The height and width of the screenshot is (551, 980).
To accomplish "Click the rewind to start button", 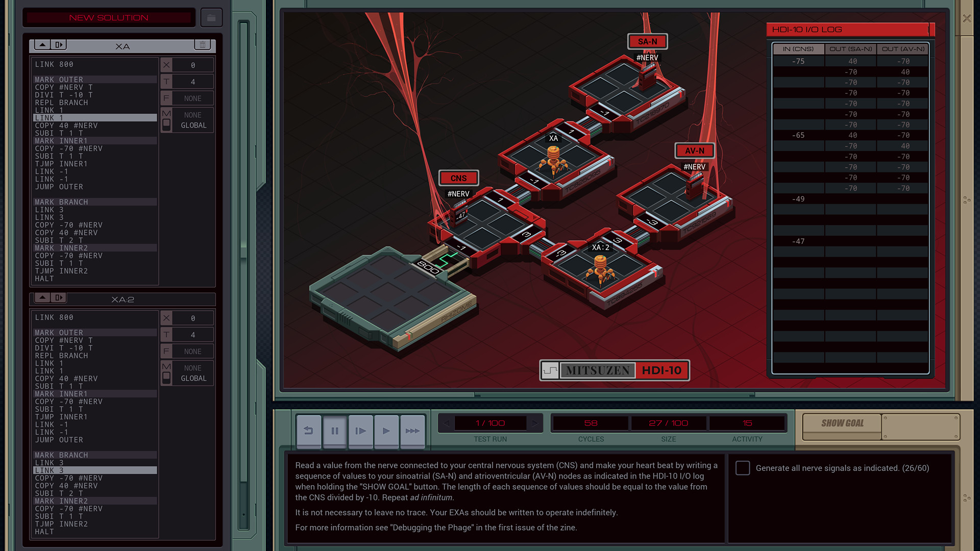I will [x=308, y=431].
